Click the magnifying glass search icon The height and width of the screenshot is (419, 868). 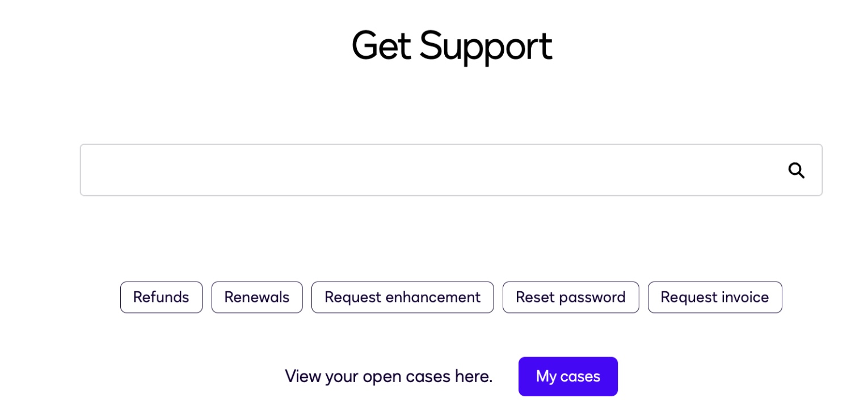click(x=796, y=170)
